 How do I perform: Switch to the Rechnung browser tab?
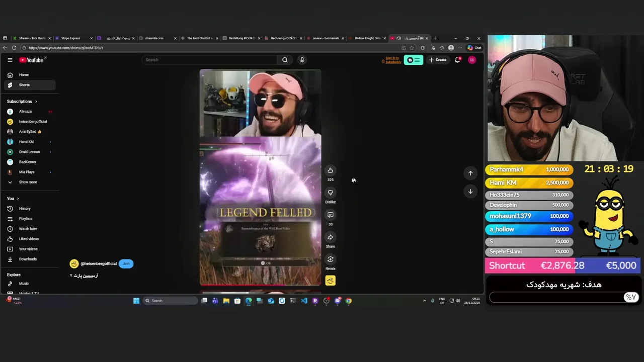coord(283,38)
